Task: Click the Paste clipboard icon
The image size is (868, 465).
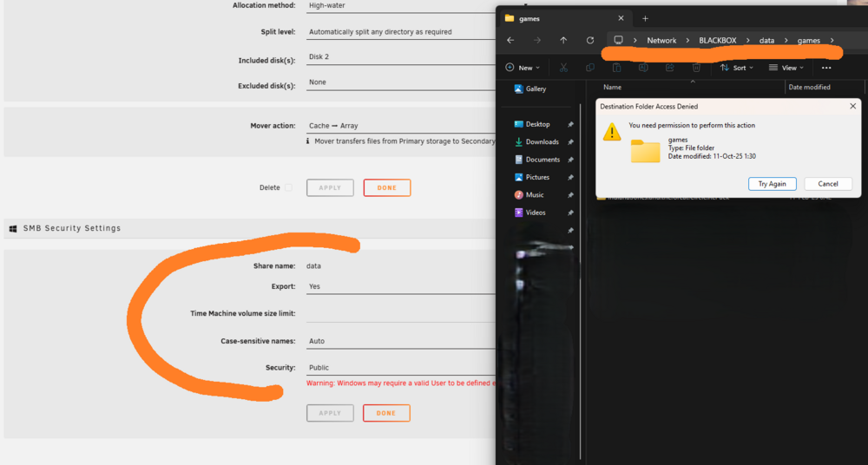Action: pos(616,68)
